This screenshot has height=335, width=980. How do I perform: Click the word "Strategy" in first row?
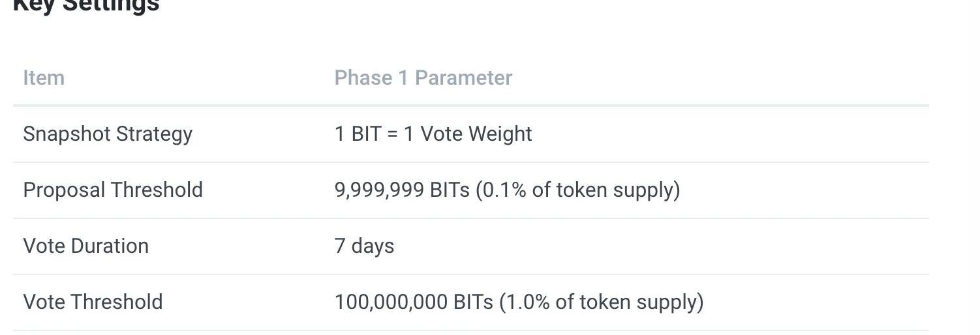point(154,134)
